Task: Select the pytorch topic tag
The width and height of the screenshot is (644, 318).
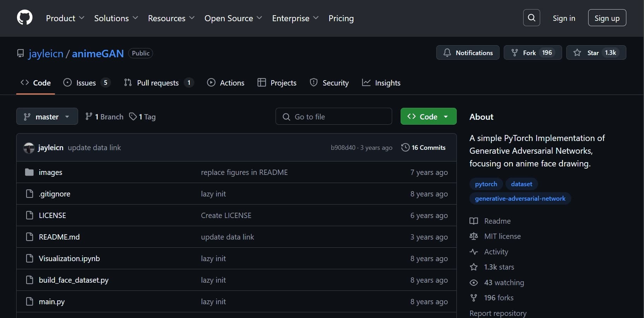Action: (x=486, y=184)
